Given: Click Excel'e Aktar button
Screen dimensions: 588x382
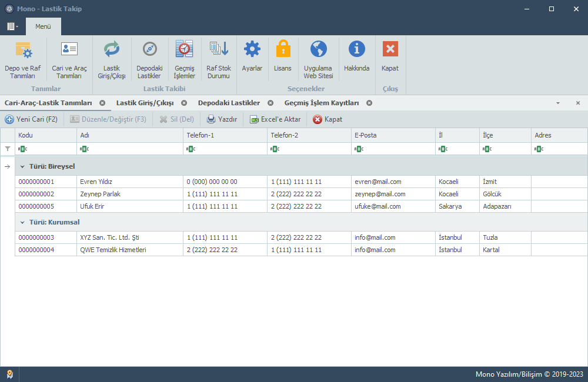Looking at the screenshot, I should 275,119.
